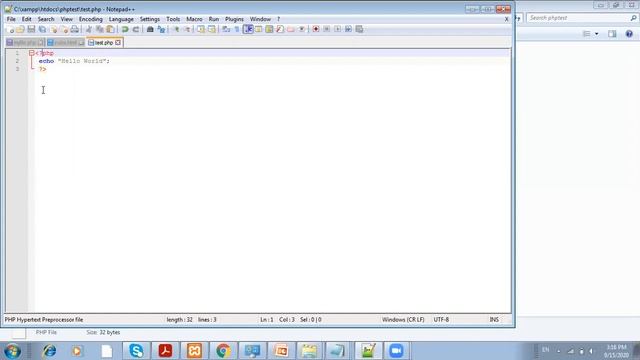
Task: Toggle synchronized vertical scrolling icon
Action: pos(201,29)
